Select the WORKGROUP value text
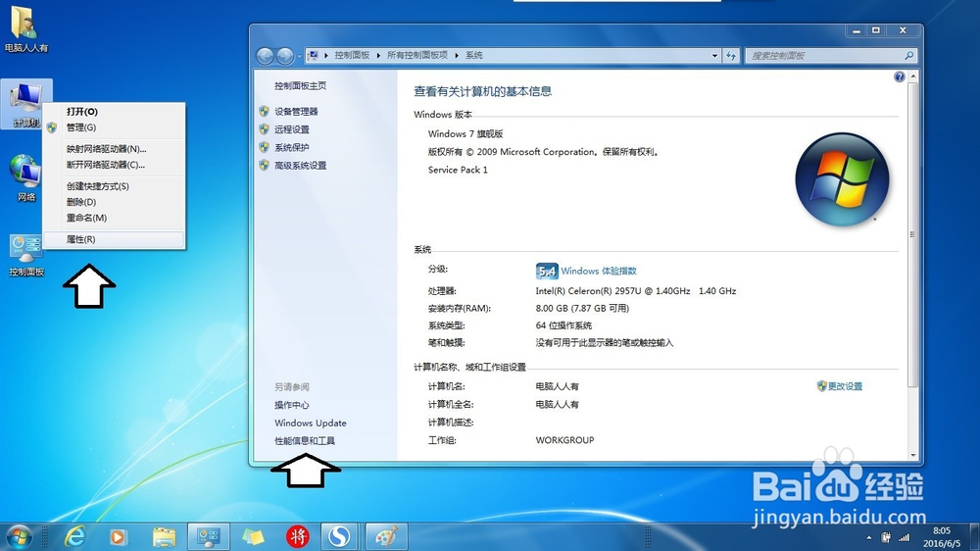The image size is (980, 551). point(565,440)
